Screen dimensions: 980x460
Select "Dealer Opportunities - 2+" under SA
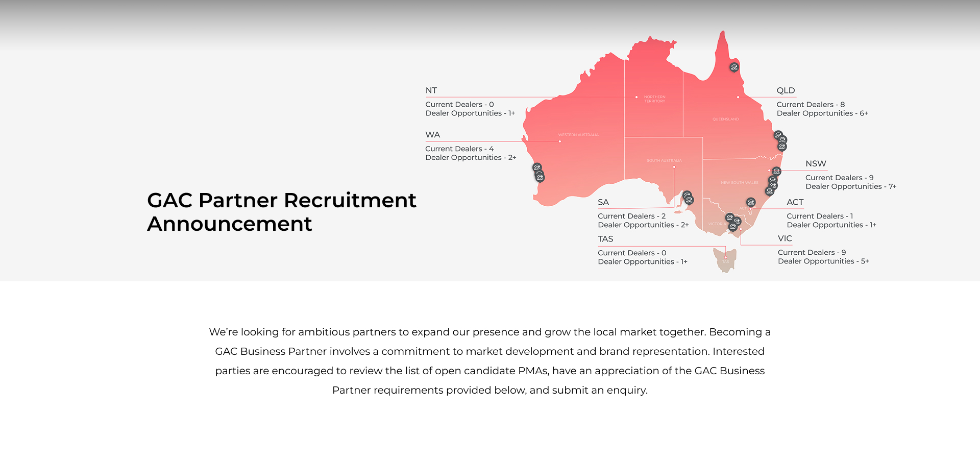(x=643, y=225)
